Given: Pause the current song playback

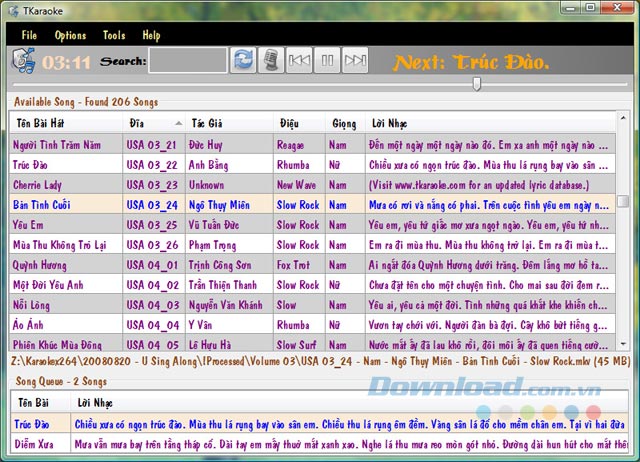Looking at the screenshot, I should click(x=326, y=61).
